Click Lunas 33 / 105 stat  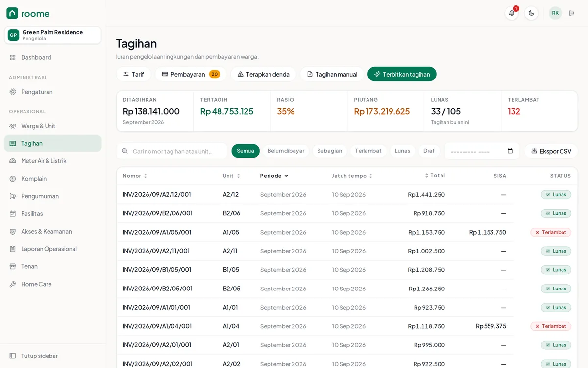[x=463, y=111]
